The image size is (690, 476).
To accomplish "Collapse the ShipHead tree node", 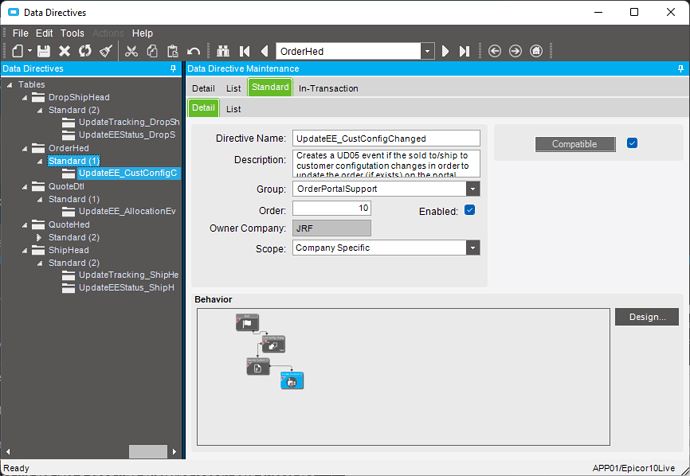I will click(x=25, y=250).
